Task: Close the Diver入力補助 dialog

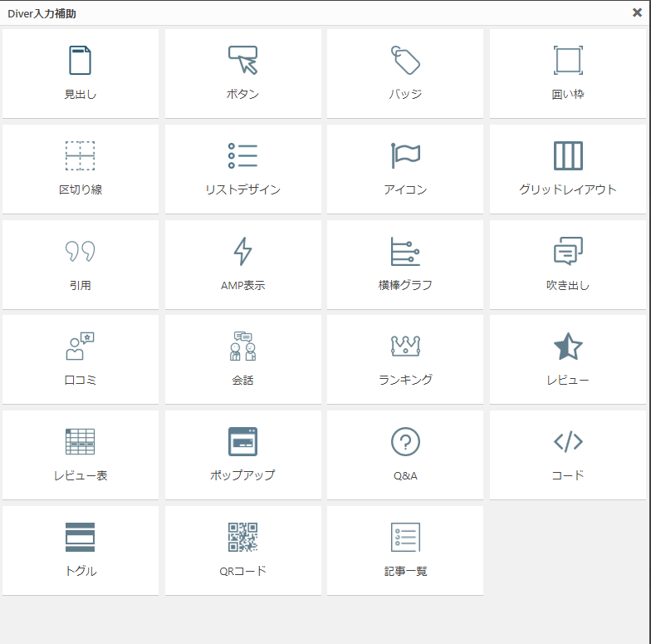Action: pyautogui.click(x=637, y=13)
